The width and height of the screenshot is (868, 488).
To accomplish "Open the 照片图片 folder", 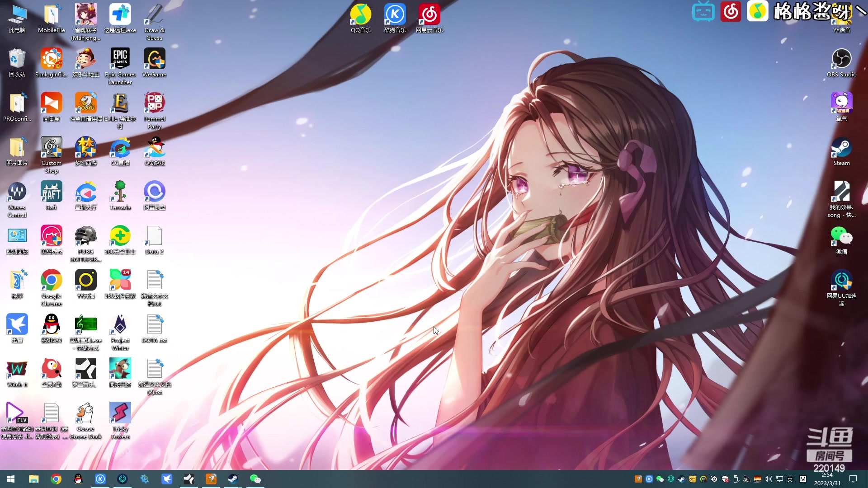I will point(17,151).
